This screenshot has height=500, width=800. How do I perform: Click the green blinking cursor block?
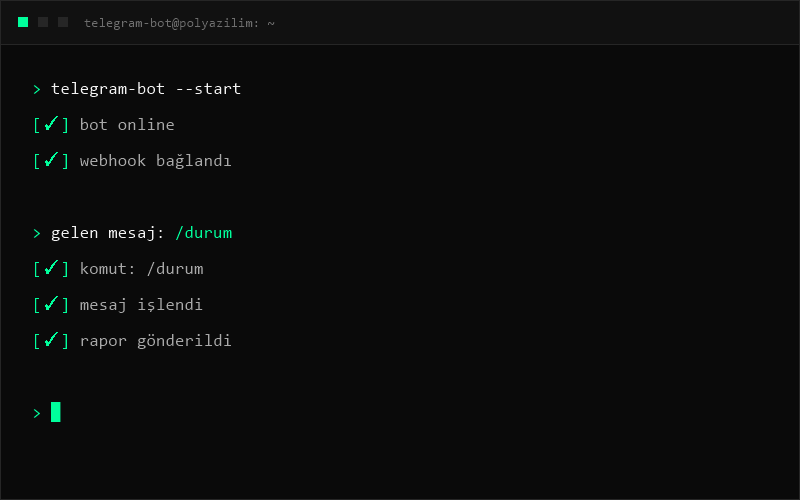tap(56, 412)
